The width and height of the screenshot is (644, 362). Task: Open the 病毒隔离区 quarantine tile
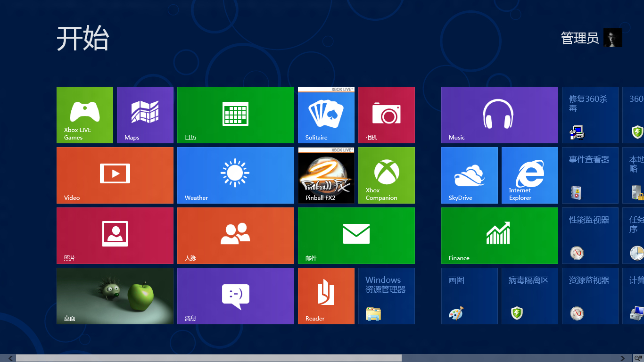(x=530, y=296)
